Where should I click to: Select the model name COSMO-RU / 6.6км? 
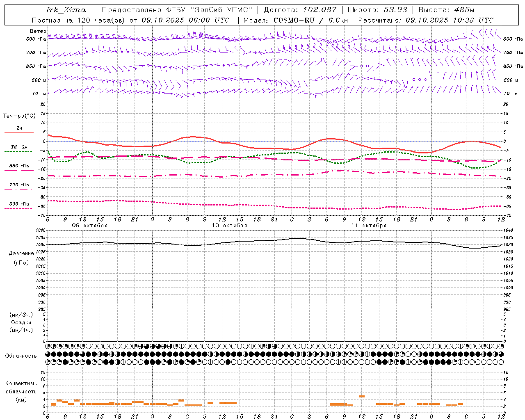[x=311, y=20]
